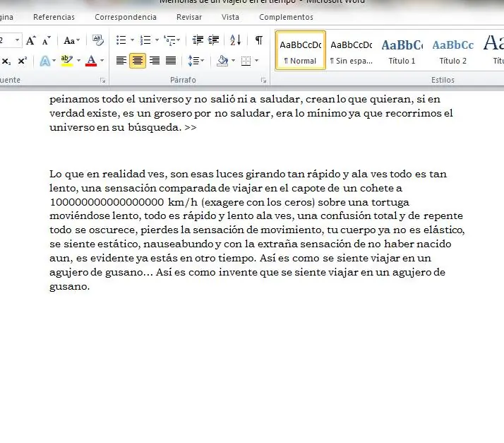Apply the Sin espaciado style
The image size is (504, 443).
[352, 50]
